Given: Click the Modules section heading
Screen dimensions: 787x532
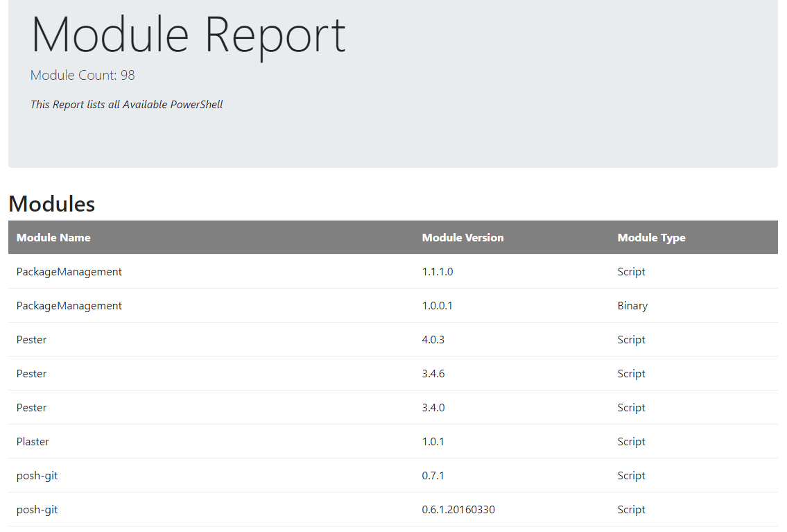Looking at the screenshot, I should click(x=51, y=204).
